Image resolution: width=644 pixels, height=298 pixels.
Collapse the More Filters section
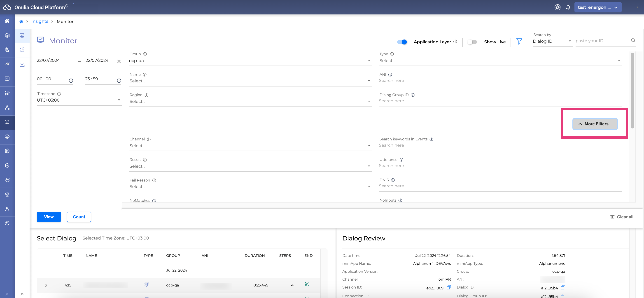[595, 124]
